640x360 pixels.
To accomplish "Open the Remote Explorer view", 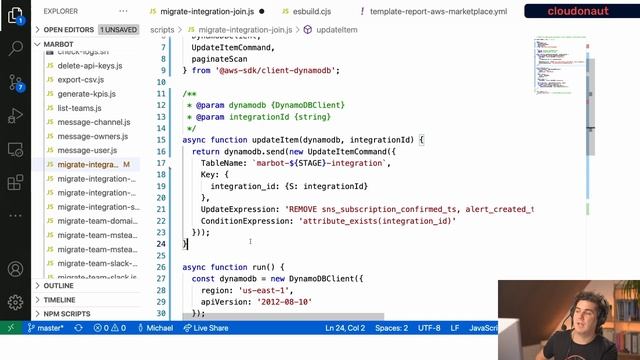I will coord(15,150).
